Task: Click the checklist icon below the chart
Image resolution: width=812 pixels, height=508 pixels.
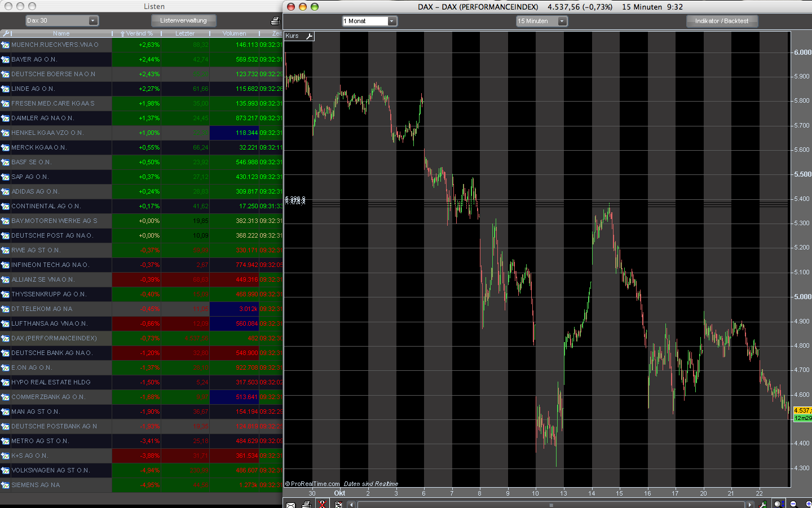Action: tap(338, 504)
